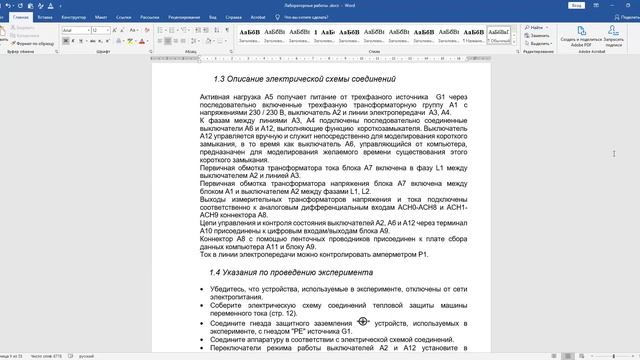Click the word count in the status bar
The height and width of the screenshot is (360, 640).
click(x=46, y=356)
